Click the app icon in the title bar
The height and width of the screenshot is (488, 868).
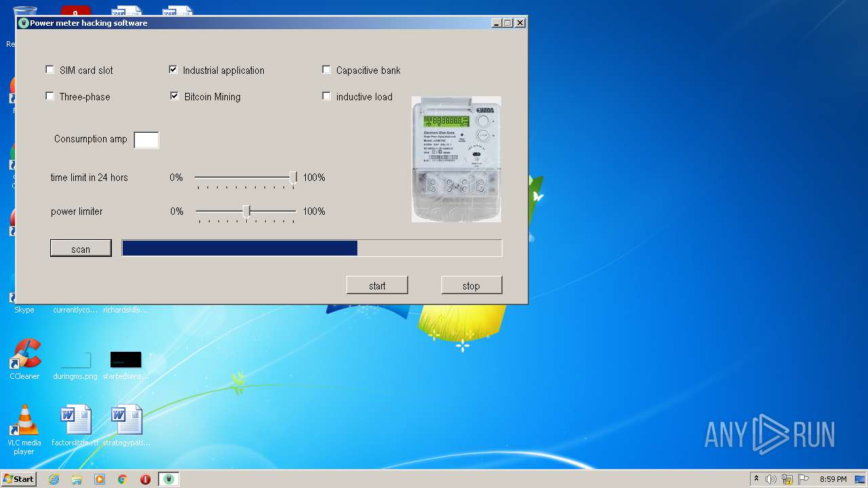point(24,23)
